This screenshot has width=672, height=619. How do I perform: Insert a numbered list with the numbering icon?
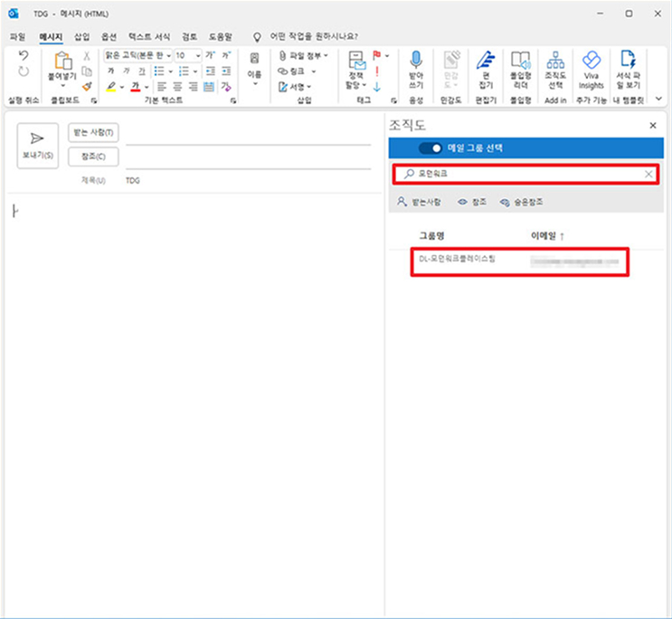184,71
